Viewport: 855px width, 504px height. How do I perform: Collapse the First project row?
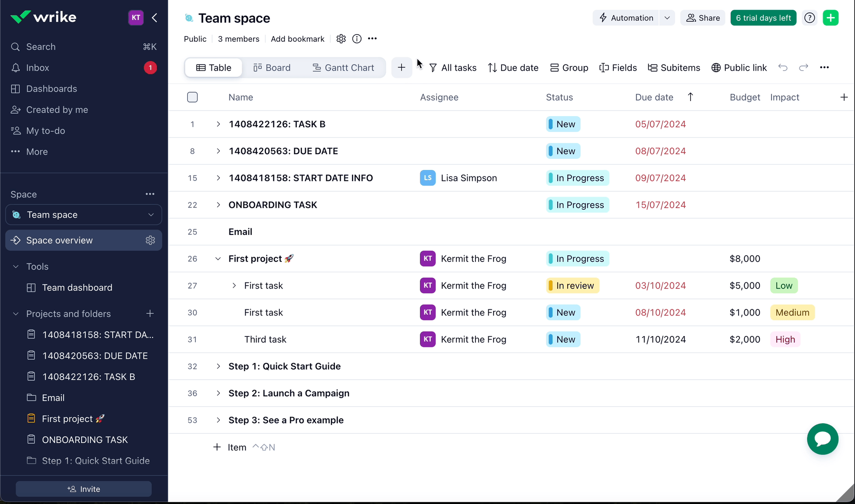coord(218,259)
